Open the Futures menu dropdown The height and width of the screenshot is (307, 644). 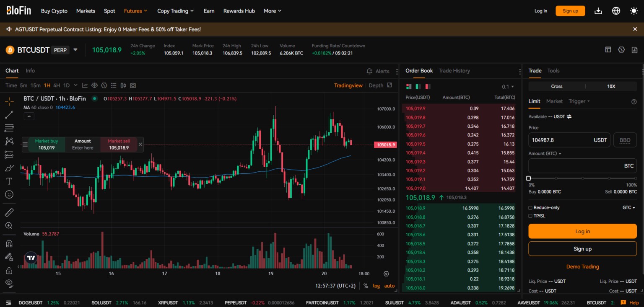click(135, 11)
